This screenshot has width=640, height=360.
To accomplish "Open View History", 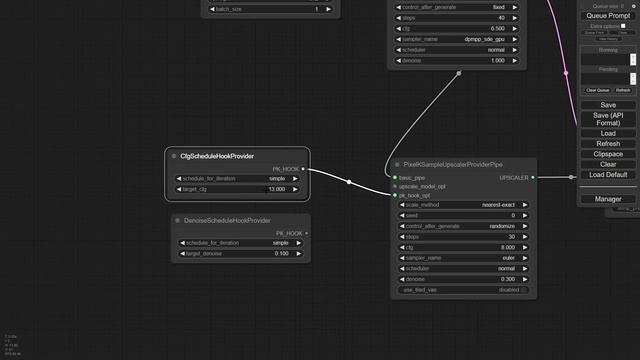I will (x=608, y=39).
